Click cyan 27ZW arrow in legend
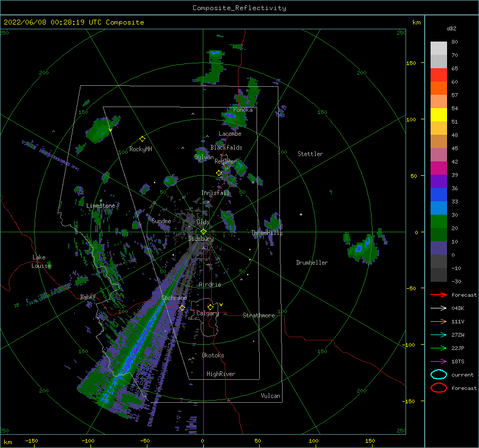Screen dimensions: 479x448 point(439,335)
